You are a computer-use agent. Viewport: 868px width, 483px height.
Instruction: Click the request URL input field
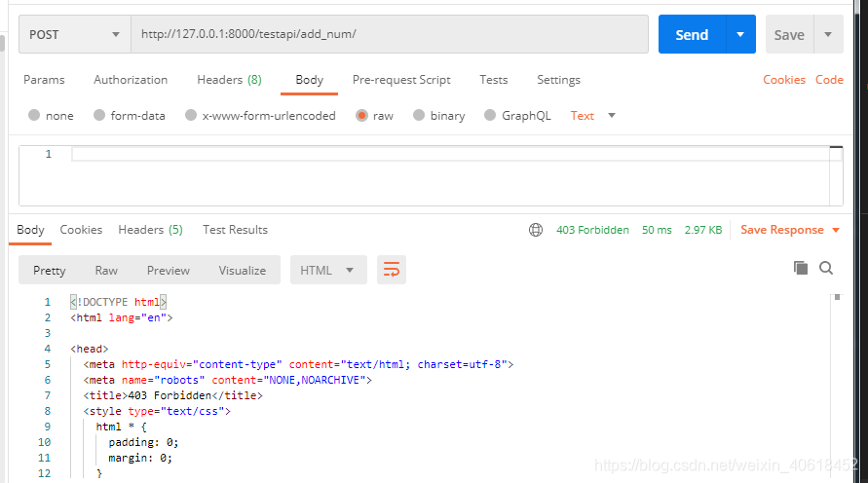390,34
